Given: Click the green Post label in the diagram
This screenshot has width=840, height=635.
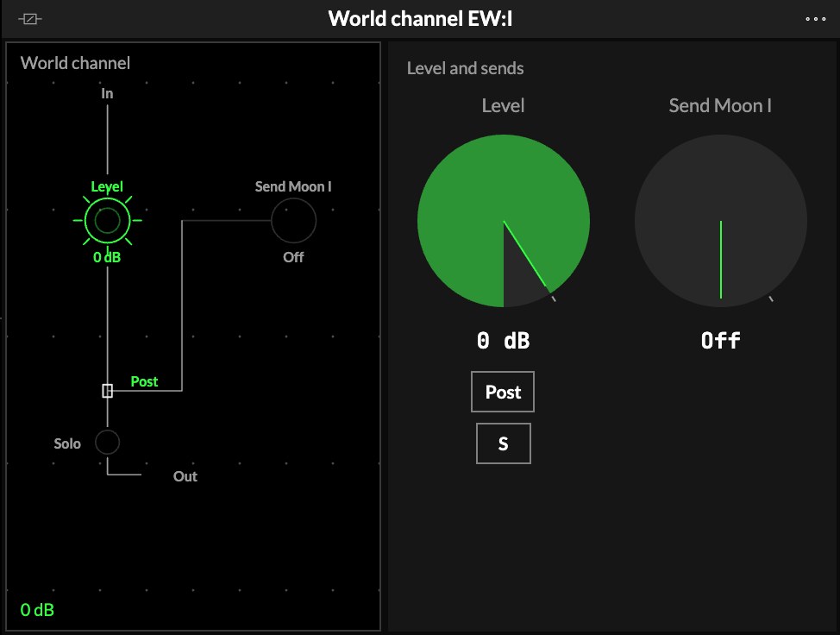Looking at the screenshot, I should [144, 381].
